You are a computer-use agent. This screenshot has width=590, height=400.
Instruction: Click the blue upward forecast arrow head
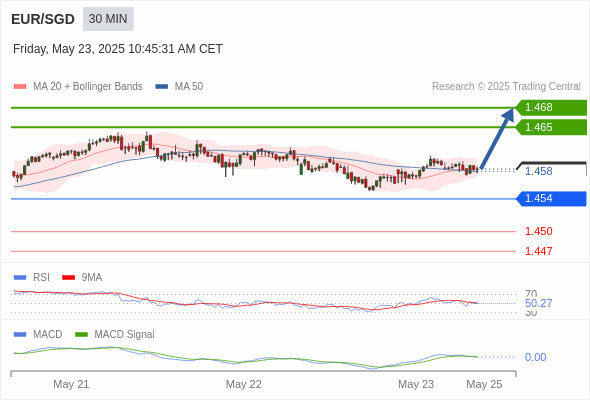508,114
